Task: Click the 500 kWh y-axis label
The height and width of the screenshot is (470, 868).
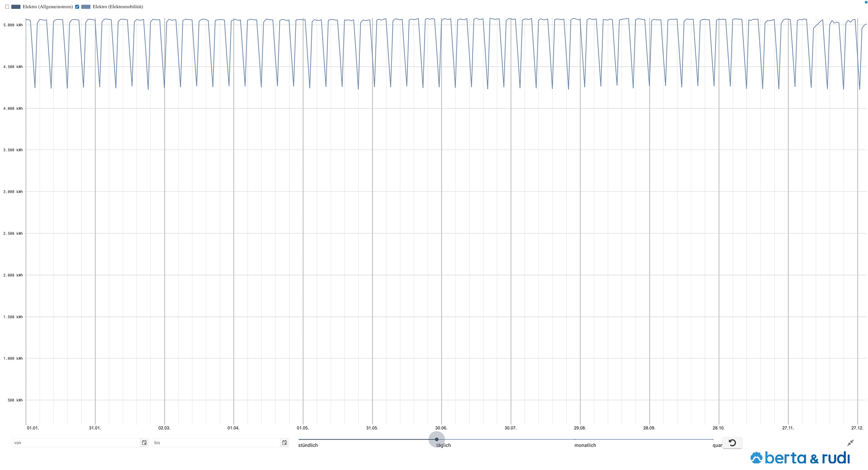Action: pyautogui.click(x=15, y=400)
